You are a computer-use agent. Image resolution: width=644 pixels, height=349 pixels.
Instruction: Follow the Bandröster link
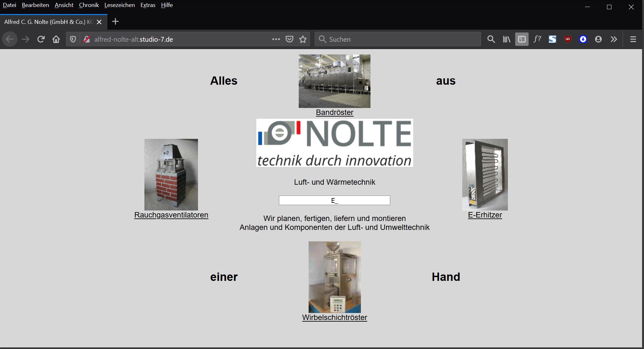click(x=334, y=112)
